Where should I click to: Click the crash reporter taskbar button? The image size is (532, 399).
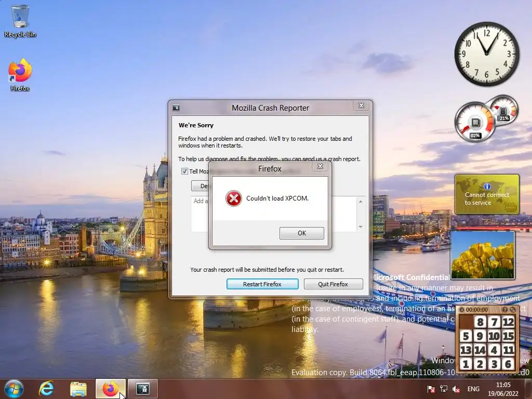point(143,389)
